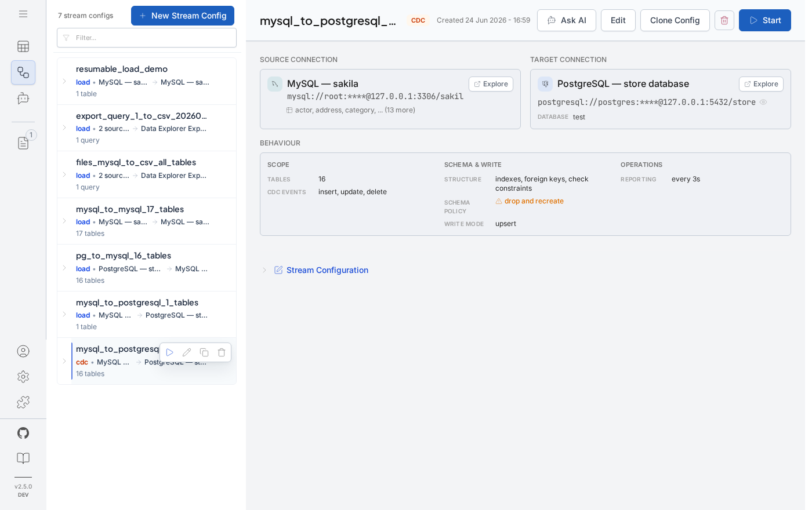This screenshot has height=510, width=812.
Task: Click the CDC badge near title
Action: tap(418, 20)
